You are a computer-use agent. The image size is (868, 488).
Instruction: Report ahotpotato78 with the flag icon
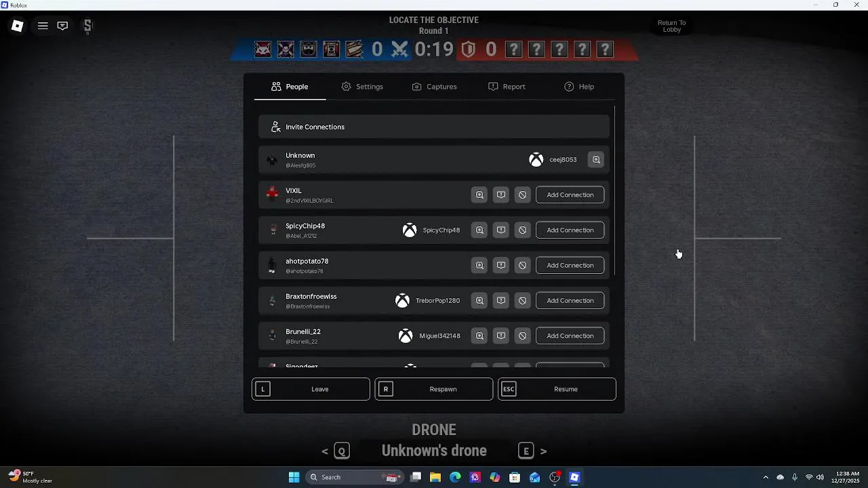501,265
